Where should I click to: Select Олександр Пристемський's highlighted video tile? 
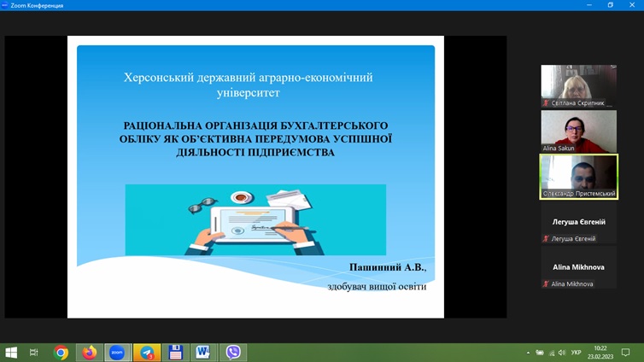click(579, 177)
